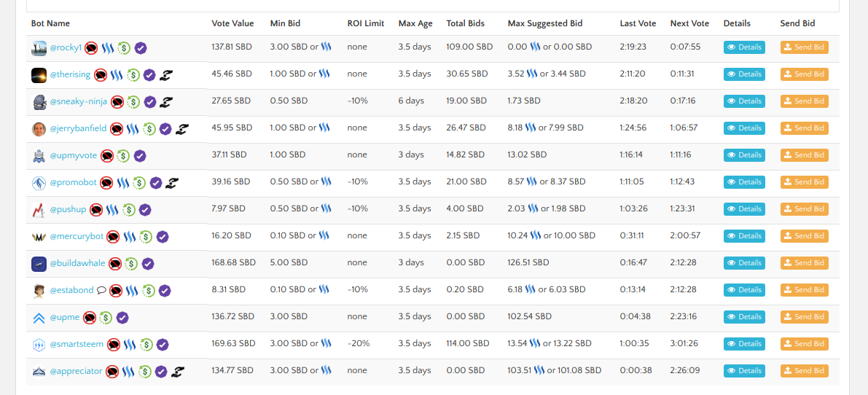This screenshot has width=868, height=395.
Task: Click the green refund dollar icon for @sneaky-ninja
Action: pyautogui.click(x=134, y=102)
